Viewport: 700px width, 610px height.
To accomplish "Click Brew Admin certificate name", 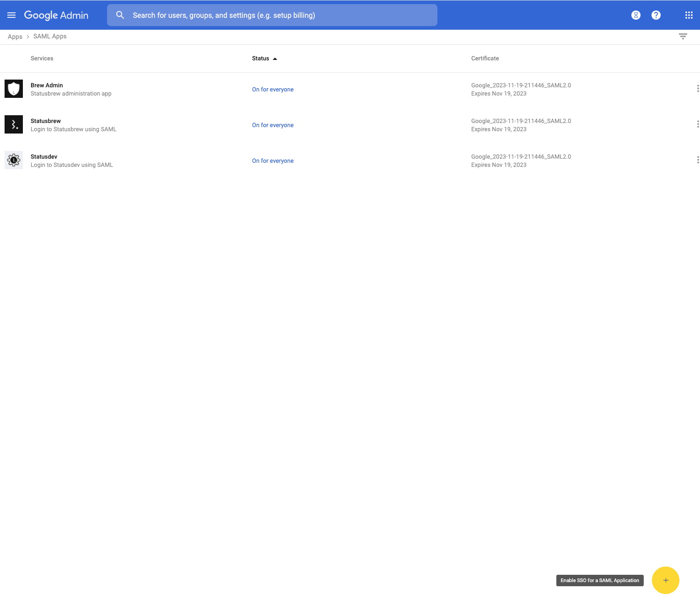I will pyautogui.click(x=521, y=86).
